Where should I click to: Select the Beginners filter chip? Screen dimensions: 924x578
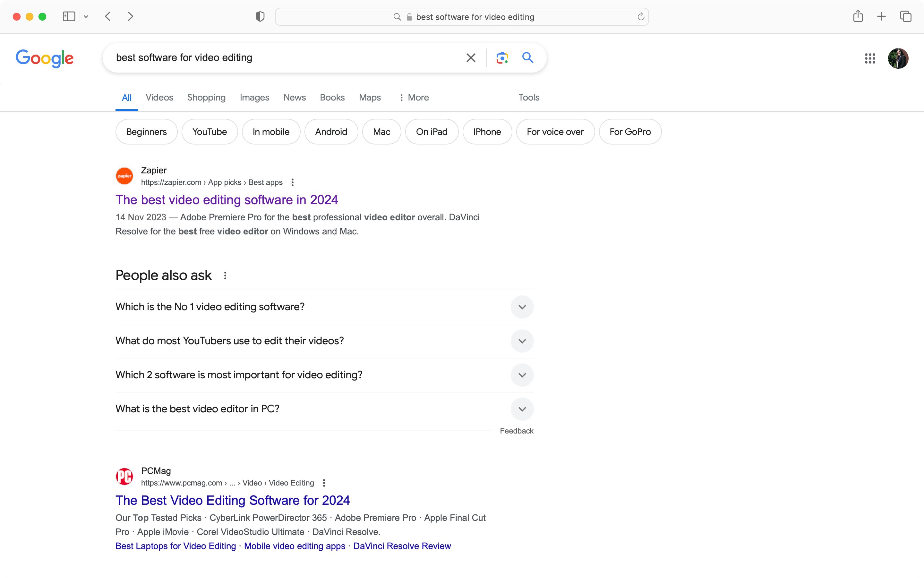[x=147, y=132]
